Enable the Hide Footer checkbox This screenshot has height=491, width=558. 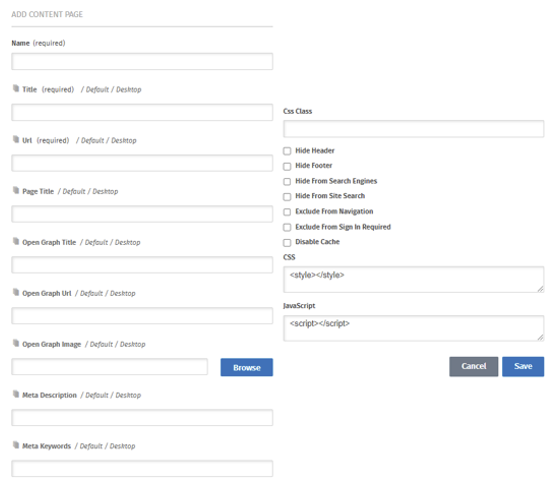tap(287, 166)
